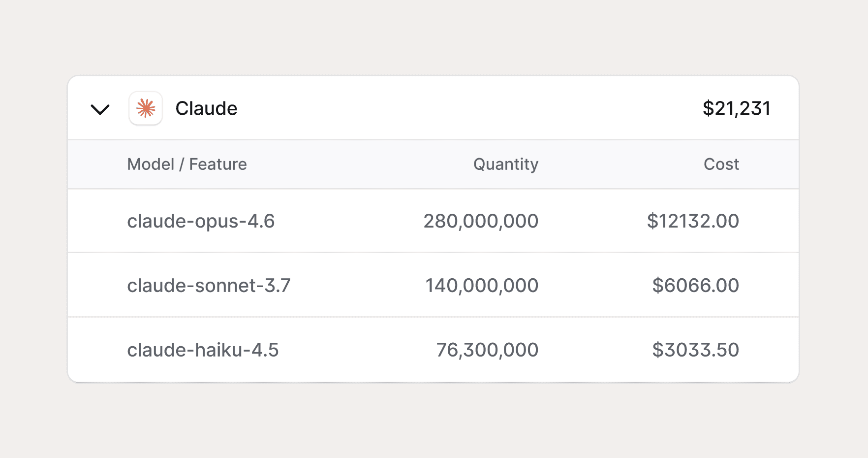Viewport: 868px width, 458px height.
Task: Click the Claude section title
Action: pyautogui.click(x=206, y=108)
